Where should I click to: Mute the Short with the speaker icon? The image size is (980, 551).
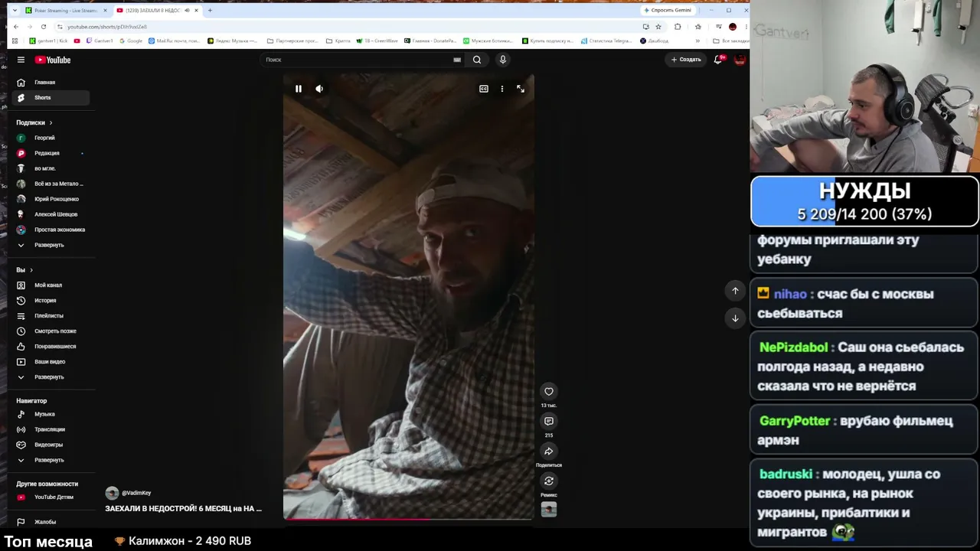pos(319,89)
